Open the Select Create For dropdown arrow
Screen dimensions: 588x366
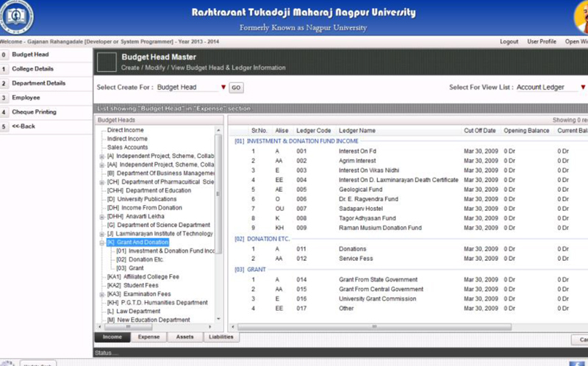(223, 87)
